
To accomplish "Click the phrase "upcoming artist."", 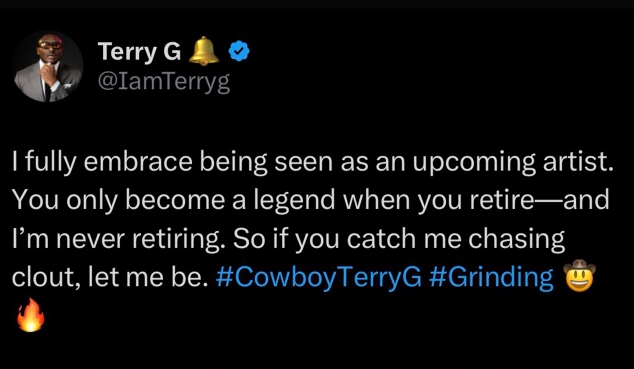I will 511,163.
